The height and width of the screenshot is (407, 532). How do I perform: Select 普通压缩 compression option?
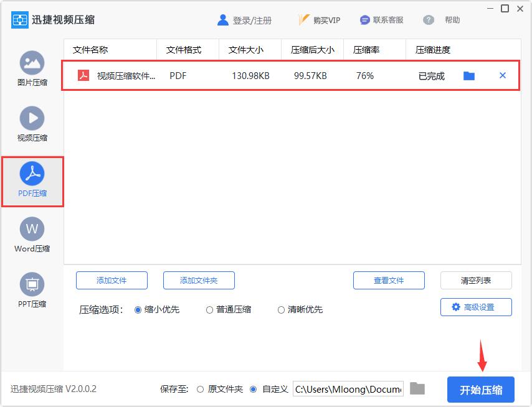coord(210,310)
